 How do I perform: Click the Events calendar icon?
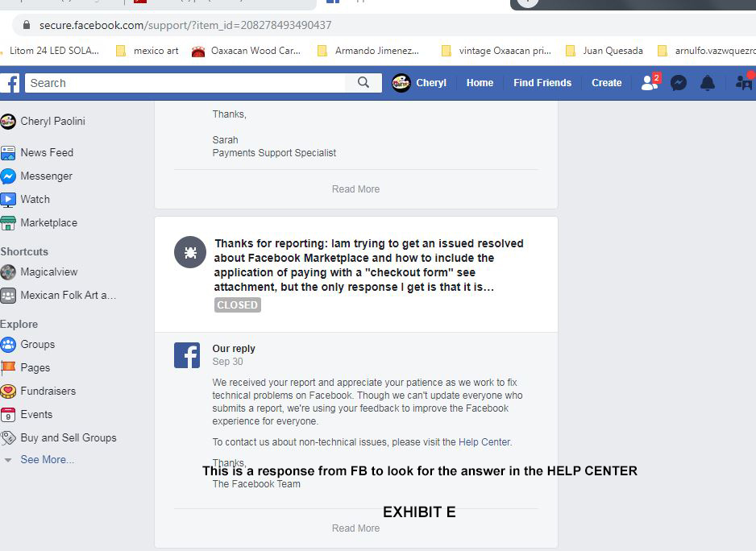(8, 415)
